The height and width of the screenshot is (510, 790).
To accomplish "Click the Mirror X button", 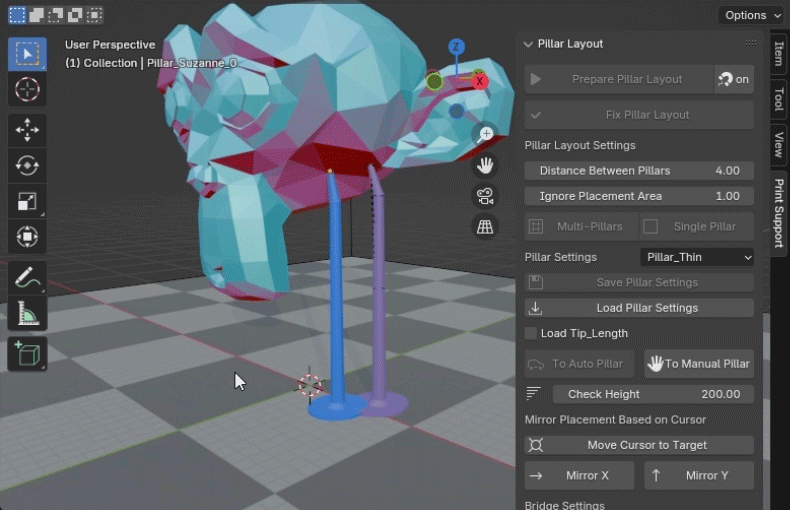I will pyautogui.click(x=579, y=476).
